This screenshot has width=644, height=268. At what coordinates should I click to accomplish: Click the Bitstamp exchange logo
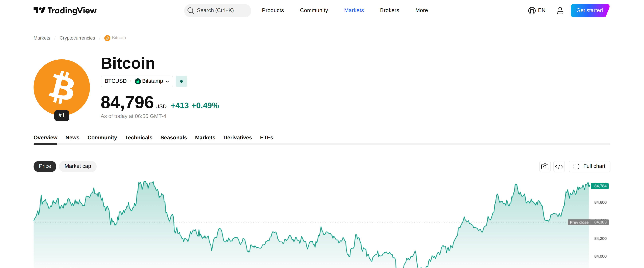[138, 81]
